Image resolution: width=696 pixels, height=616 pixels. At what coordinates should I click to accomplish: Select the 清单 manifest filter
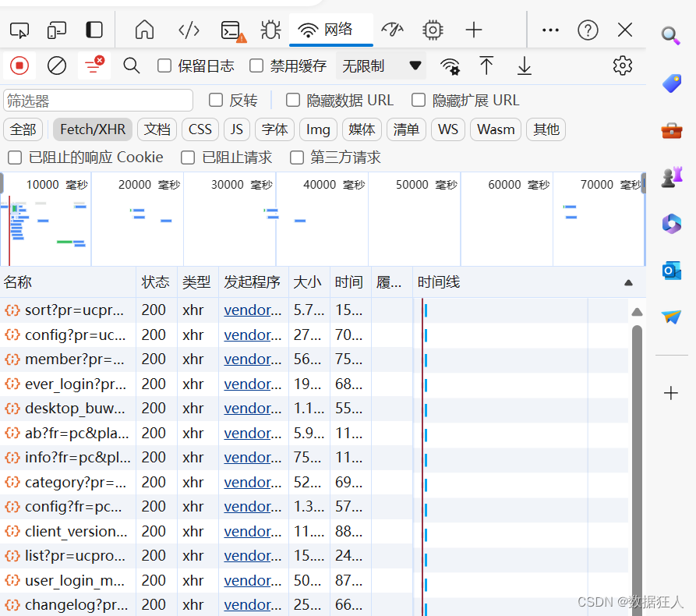coord(406,129)
